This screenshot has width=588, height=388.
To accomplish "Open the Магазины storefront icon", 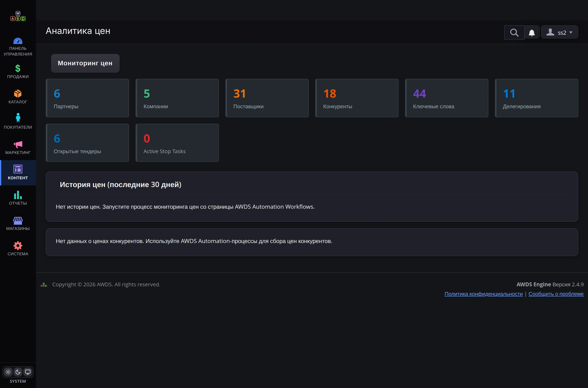I will click(18, 221).
